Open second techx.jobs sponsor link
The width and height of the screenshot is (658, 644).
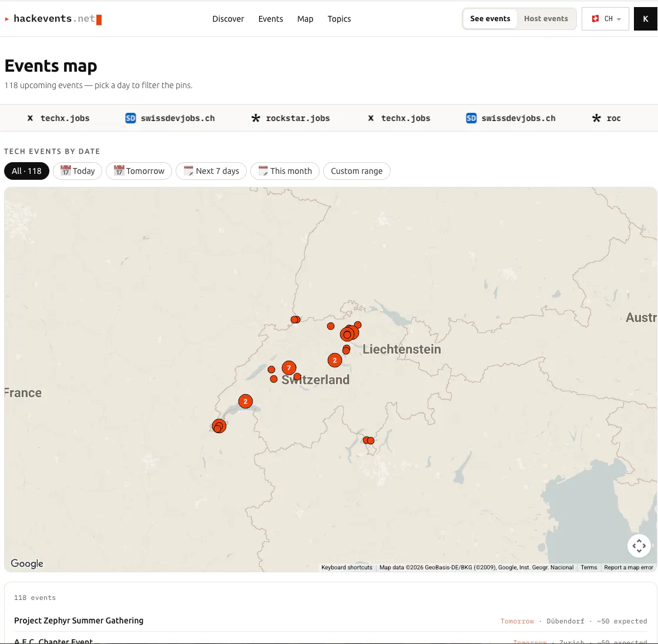[x=399, y=118]
